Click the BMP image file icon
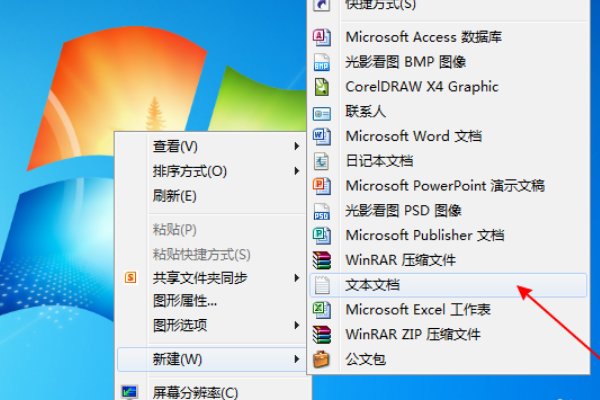The width and height of the screenshot is (600, 400). click(x=321, y=62)
